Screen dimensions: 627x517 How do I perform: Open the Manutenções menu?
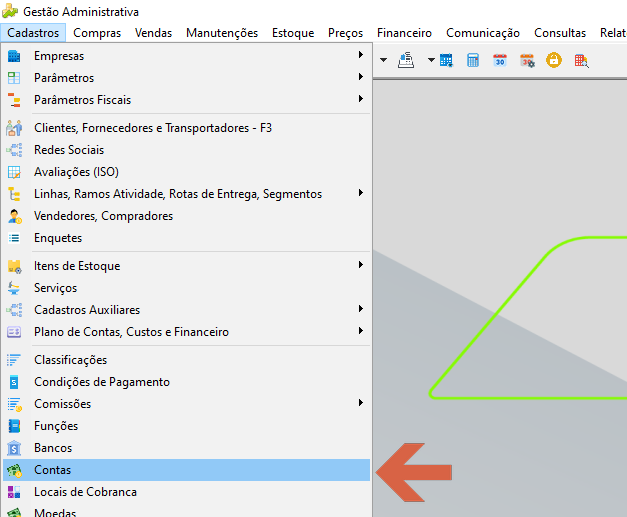tap(222, 33)
